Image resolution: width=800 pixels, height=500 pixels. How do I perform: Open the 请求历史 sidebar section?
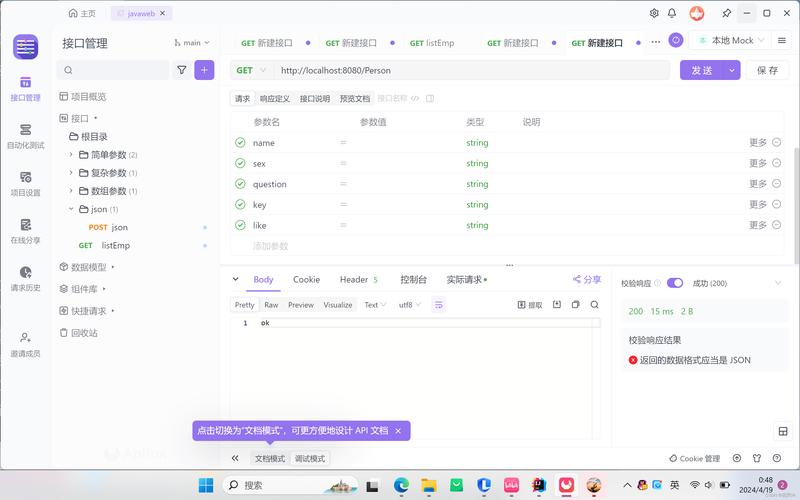[x=25, y=279]
